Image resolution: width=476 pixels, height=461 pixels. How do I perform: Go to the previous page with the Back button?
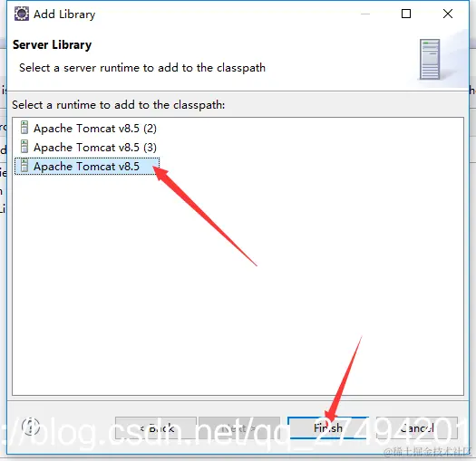156,427
